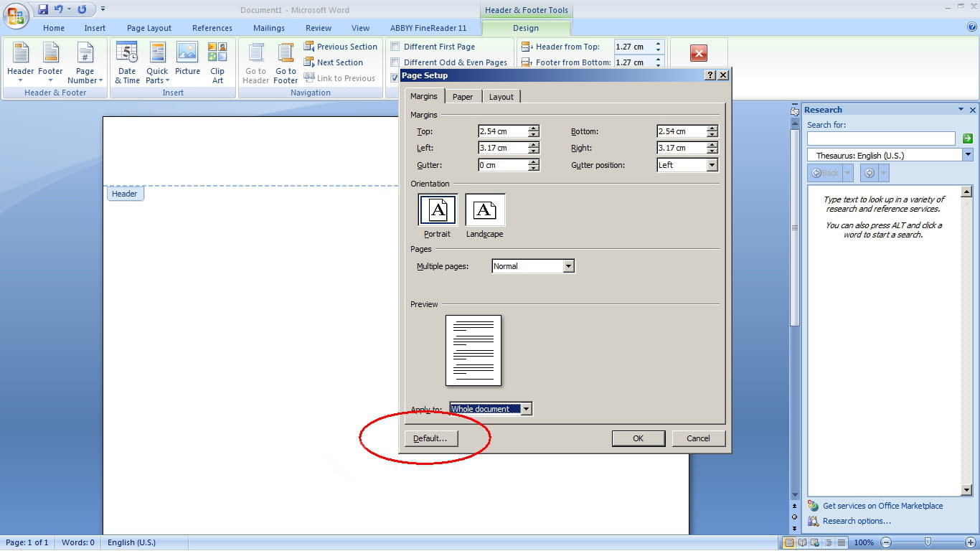
Task: Open the ABBYY FineReader 11 tab
Action: [428, 28]
